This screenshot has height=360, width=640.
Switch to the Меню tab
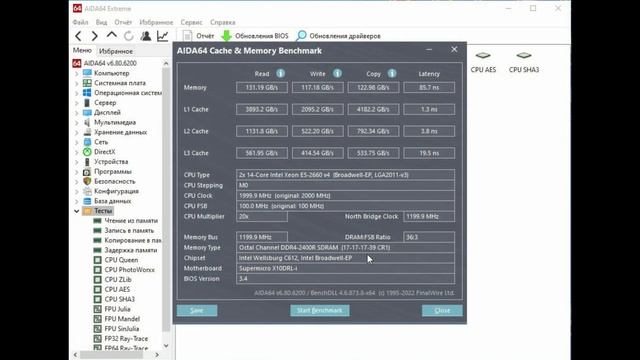pos(82,50)
